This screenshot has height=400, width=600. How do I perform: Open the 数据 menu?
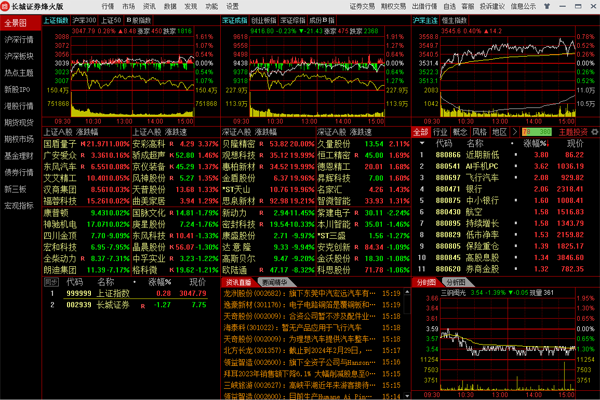pyautogui.click(x=170, y=7)
